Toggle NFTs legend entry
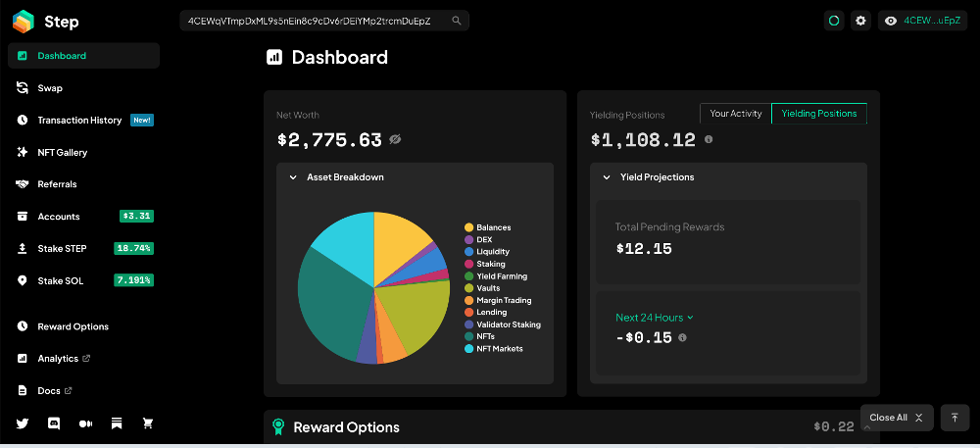Image resolution: width=980 pixels, height=448 pixels. pyautogui.click(x=479, y=336)
